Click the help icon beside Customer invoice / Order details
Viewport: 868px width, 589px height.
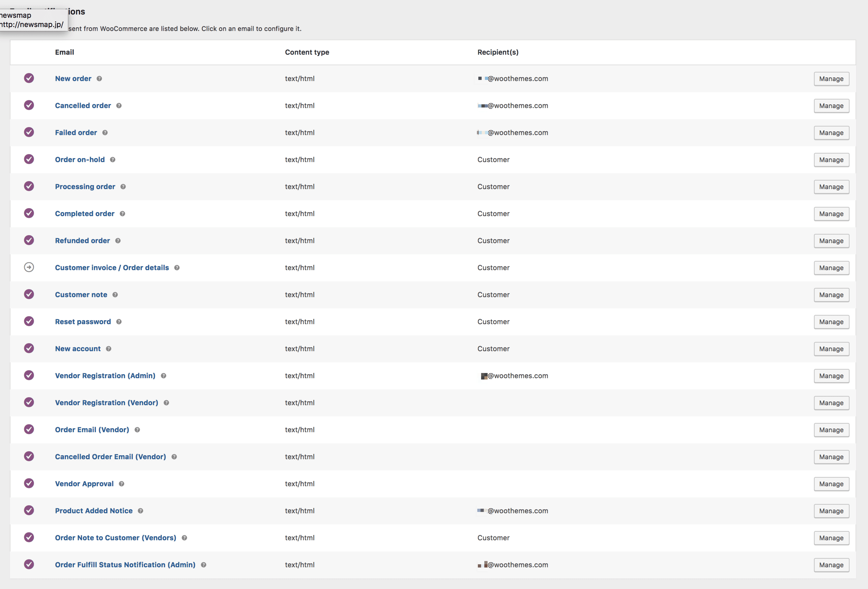(x=177, y=268)
